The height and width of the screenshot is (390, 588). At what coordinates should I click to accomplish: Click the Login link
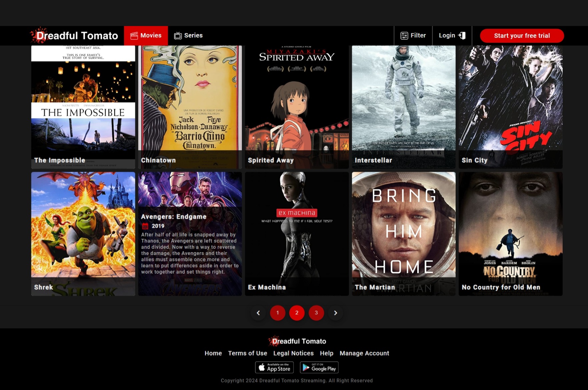pos(452,35)
